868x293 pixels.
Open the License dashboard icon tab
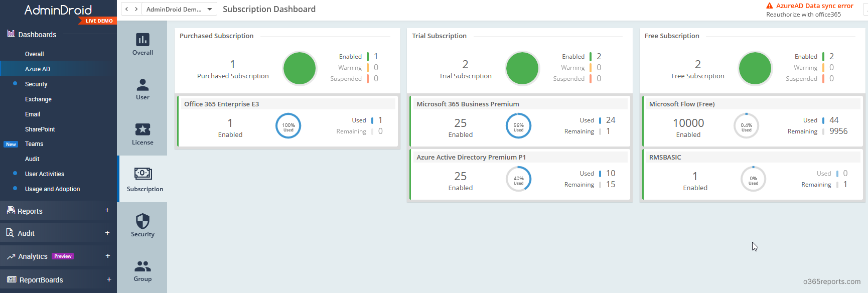click(x=142, y=134)
